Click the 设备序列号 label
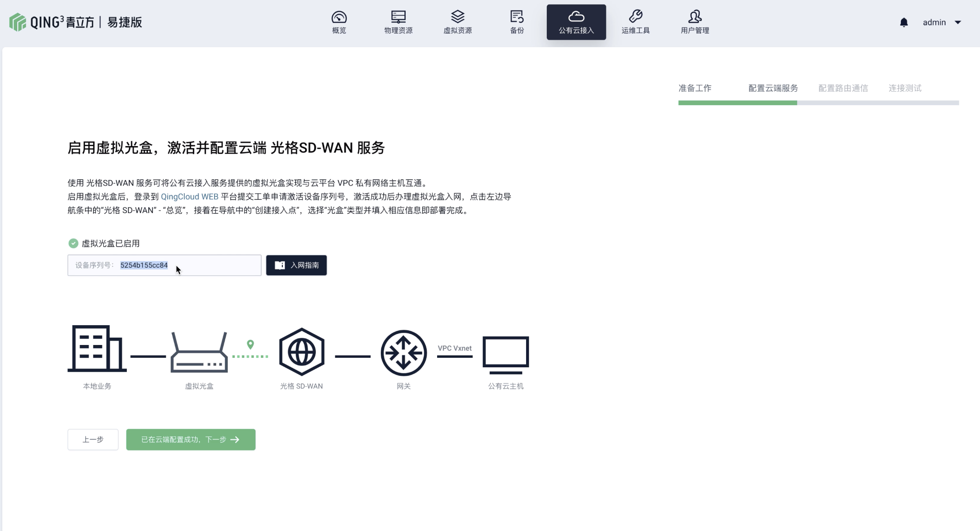The height and width of the screenshot is (531, 980). point(94,265)
